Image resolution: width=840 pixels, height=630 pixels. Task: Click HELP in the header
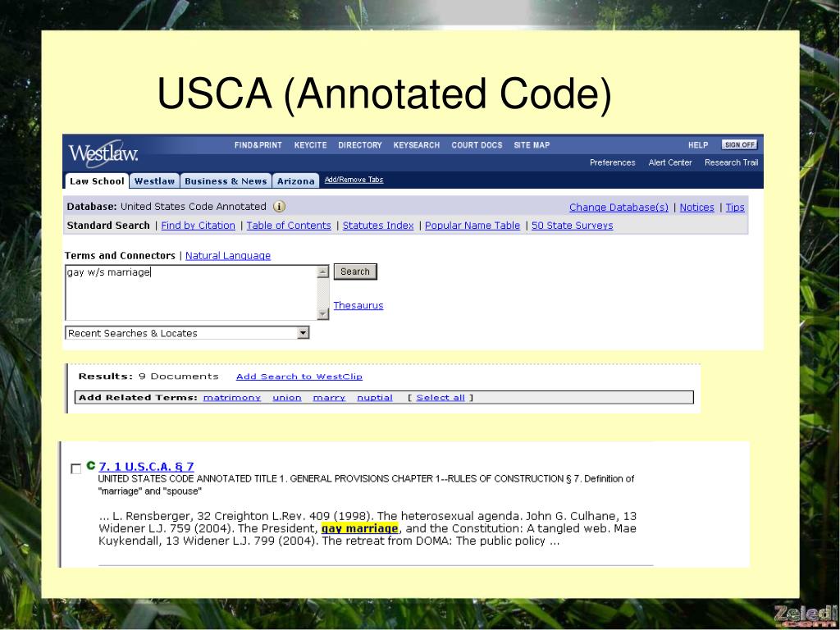coord(698,145)
